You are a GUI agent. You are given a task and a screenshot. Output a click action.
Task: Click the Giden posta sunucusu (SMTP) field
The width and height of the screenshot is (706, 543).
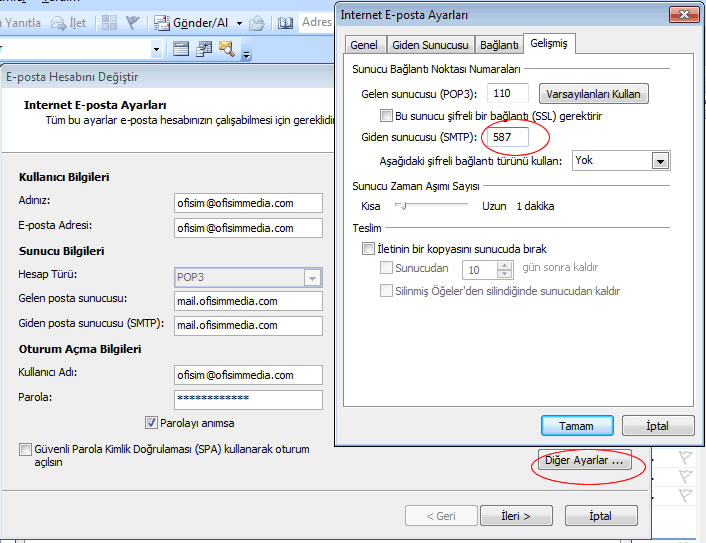248,326
